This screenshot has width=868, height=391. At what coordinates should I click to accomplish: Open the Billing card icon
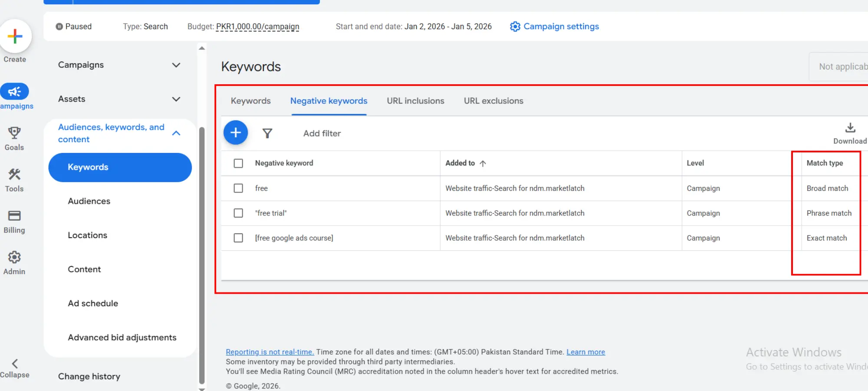(14, 215)
